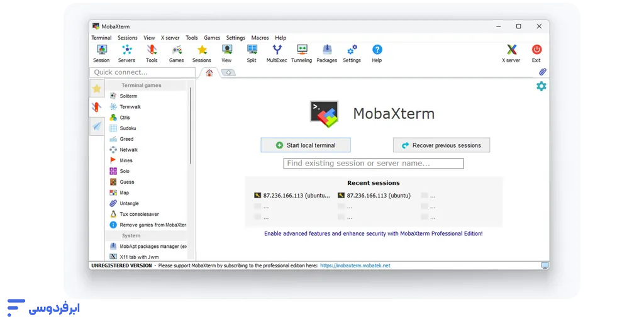This screenshot has width=644, height=324.
Task: Click the View toolbar icon
Action: tap(226, 54)
